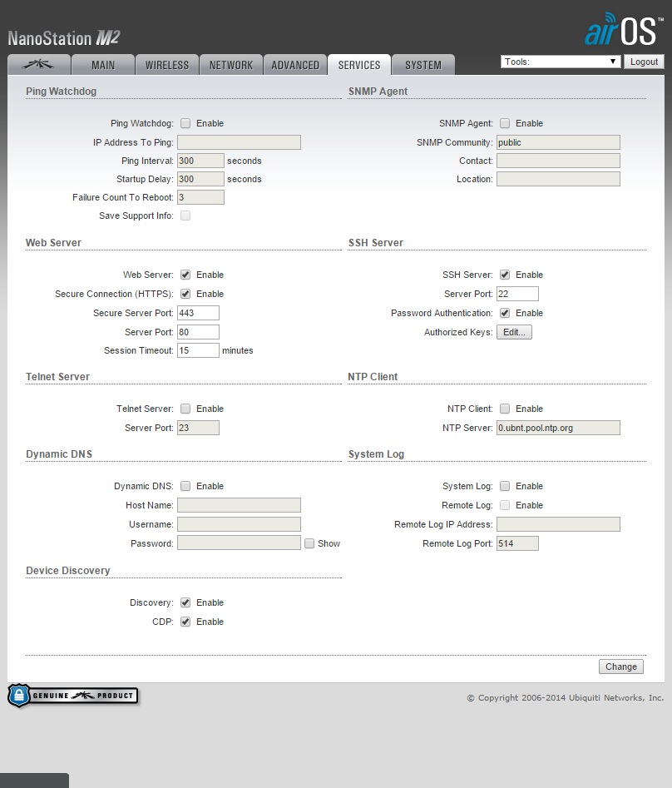Disable the Web Server checkbox
The width and height of the screenshot is (672, 788).
[x=185, y=275]
